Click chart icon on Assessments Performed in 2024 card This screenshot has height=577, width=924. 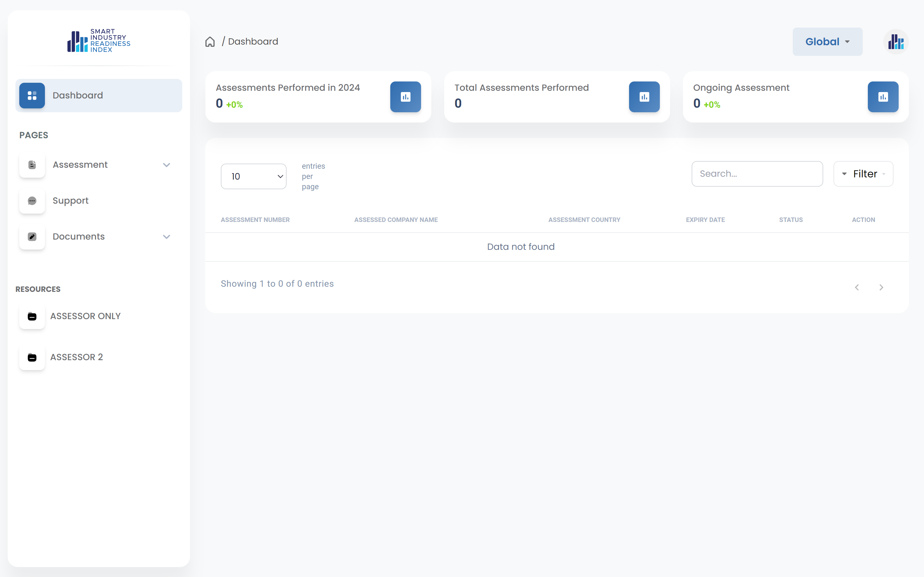click(x=405, y=97)
